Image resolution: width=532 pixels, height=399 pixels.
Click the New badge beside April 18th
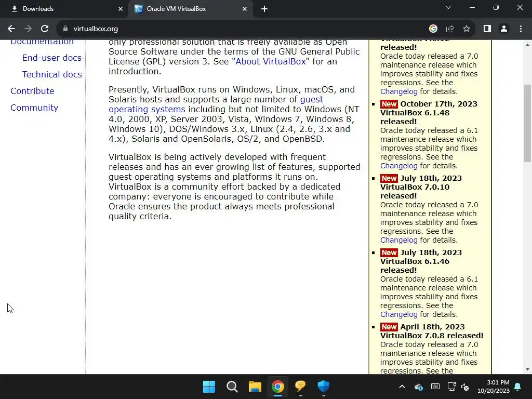pos(389,327)
